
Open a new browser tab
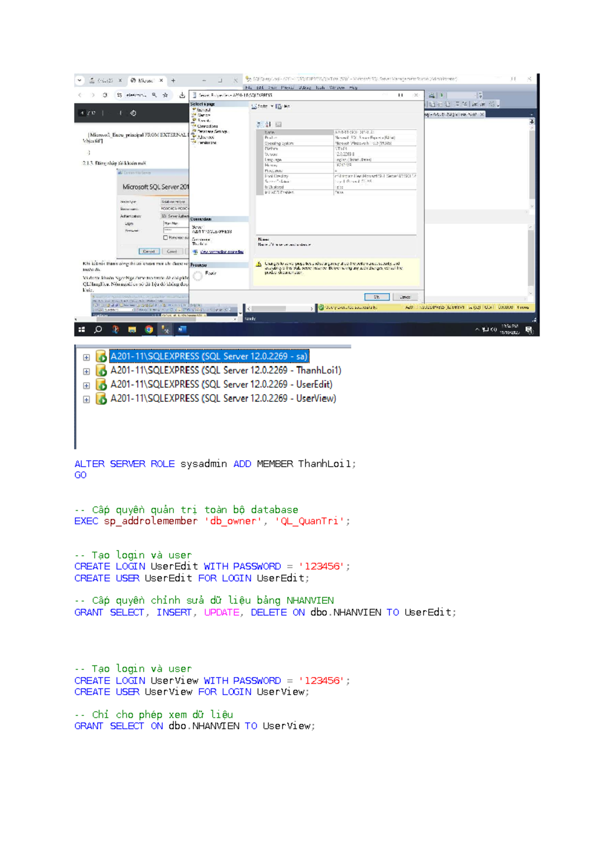coord(173,80)
